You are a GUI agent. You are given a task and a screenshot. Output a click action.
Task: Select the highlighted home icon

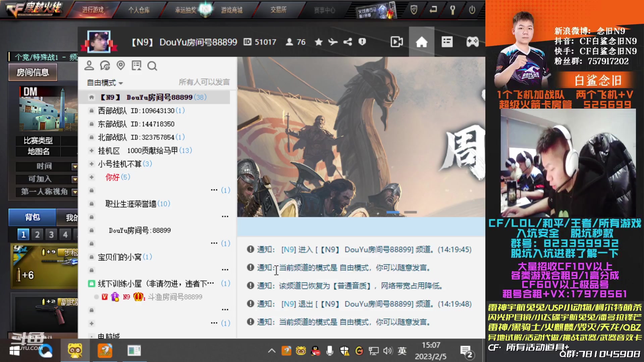click(x=422, y=42)
